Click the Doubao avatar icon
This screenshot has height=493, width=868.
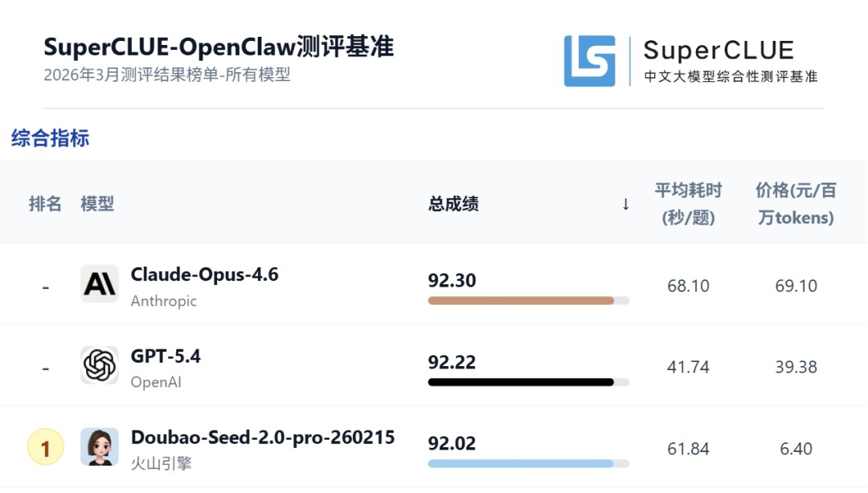coord(100,447)
